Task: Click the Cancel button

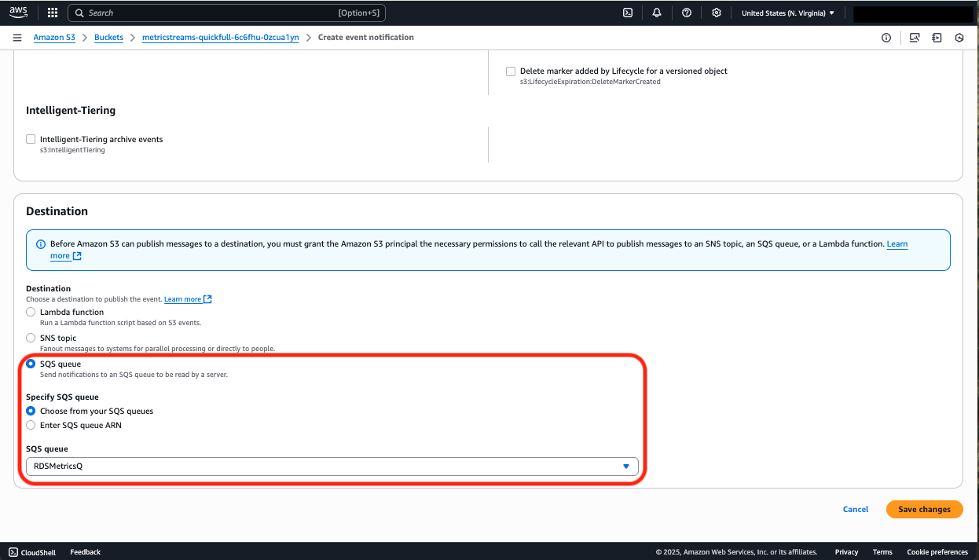Action: pos(855,509)
